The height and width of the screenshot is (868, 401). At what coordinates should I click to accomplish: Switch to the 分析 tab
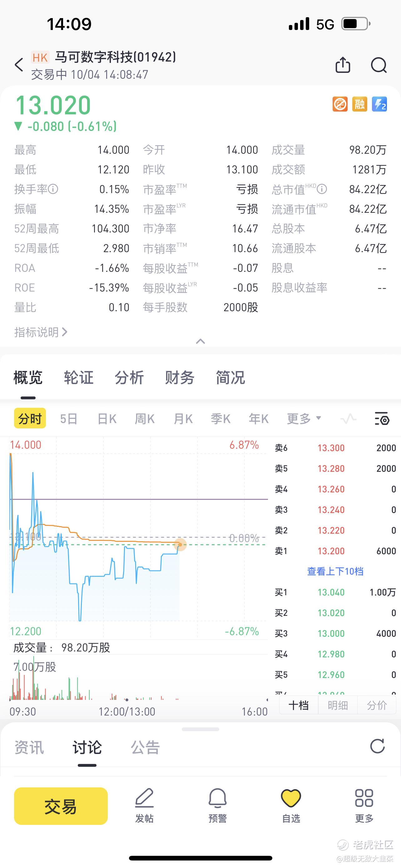[129, 377]
